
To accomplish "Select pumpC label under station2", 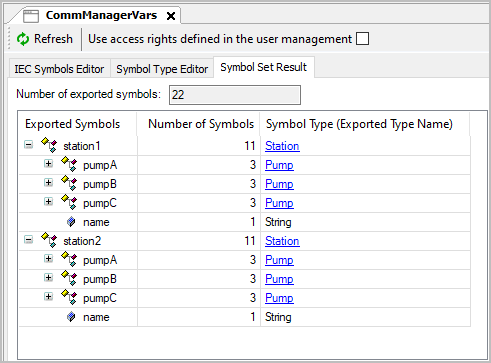I will pos(100,298).
